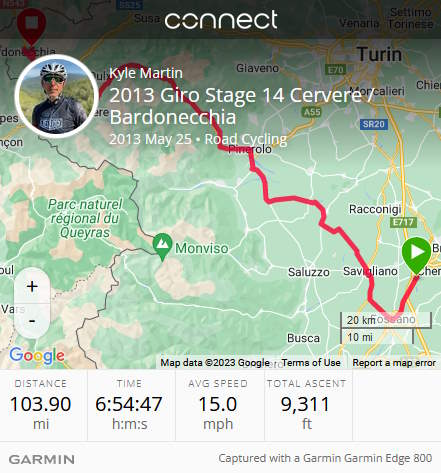This screenshot has width=441, height=473.
Task: Open the 2013 Giro Stage 14 activity title
Action: [241, 106]
